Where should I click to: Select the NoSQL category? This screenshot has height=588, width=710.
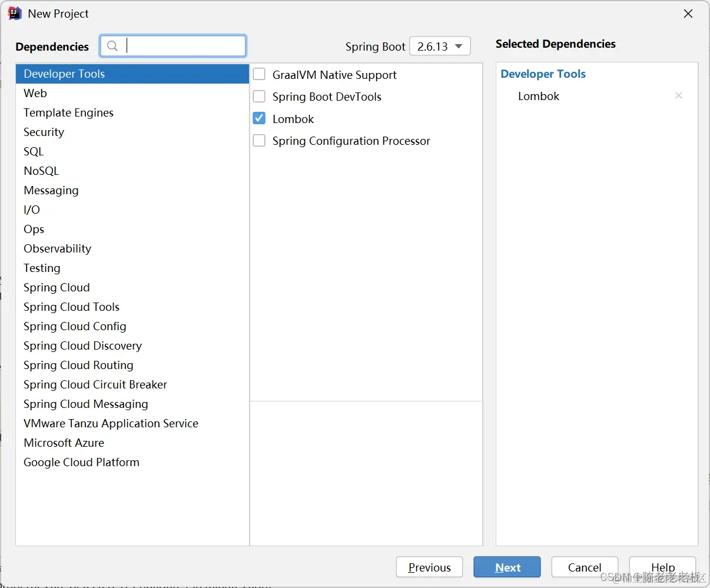[132, 171]
